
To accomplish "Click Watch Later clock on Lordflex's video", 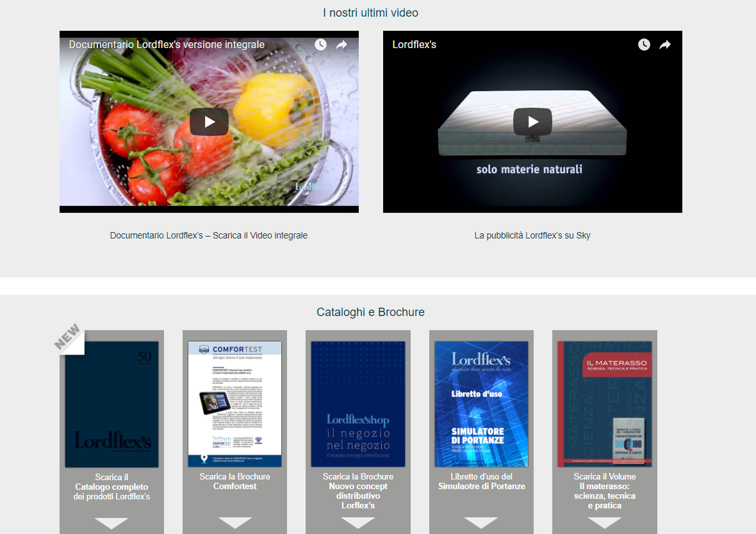I will pos(644,45).
